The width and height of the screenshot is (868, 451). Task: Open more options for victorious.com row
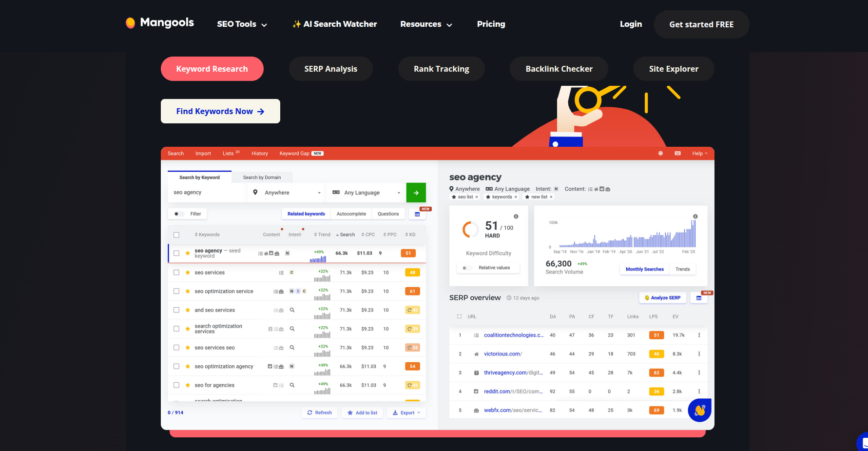coord(699,354)
